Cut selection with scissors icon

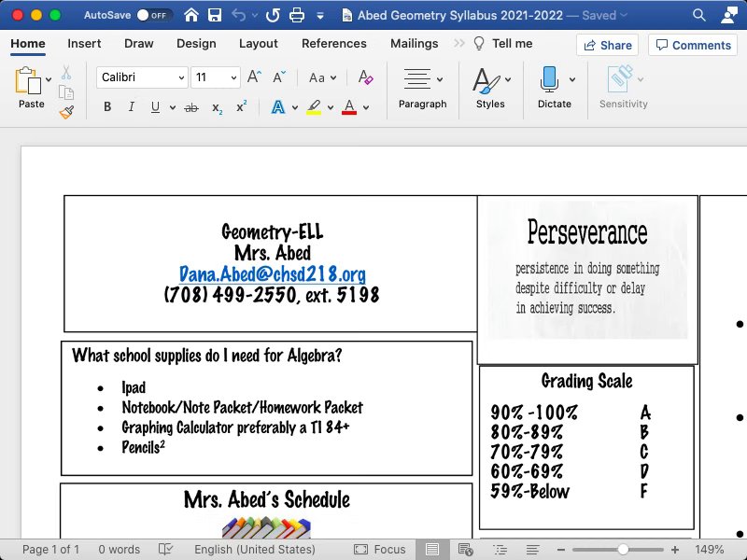[x=66, y=73]
